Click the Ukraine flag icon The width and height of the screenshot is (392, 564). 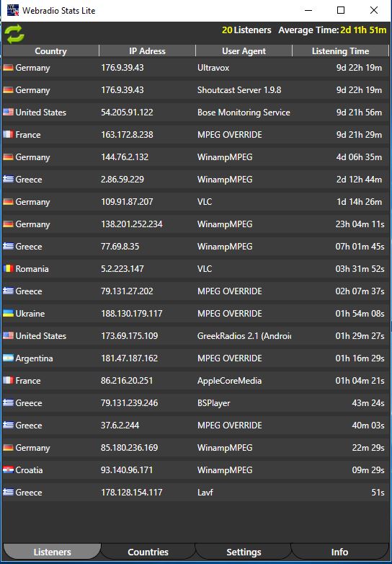coord(8,313)
